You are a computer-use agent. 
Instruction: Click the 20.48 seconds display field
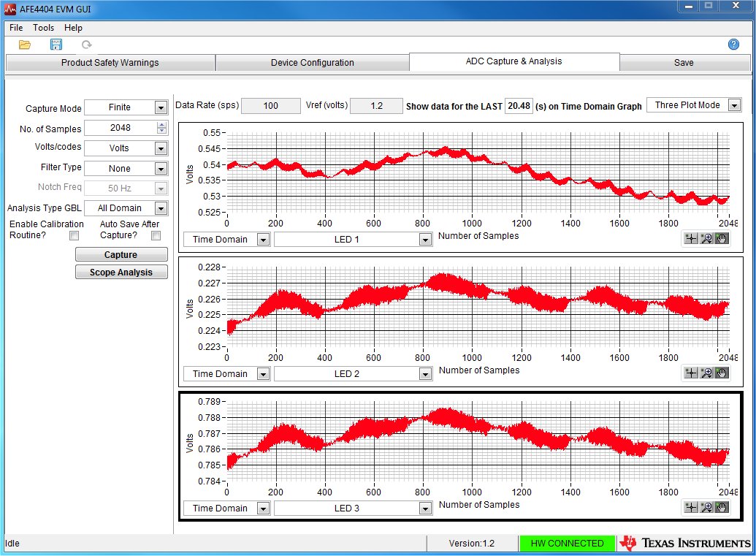tap(519, 106)
